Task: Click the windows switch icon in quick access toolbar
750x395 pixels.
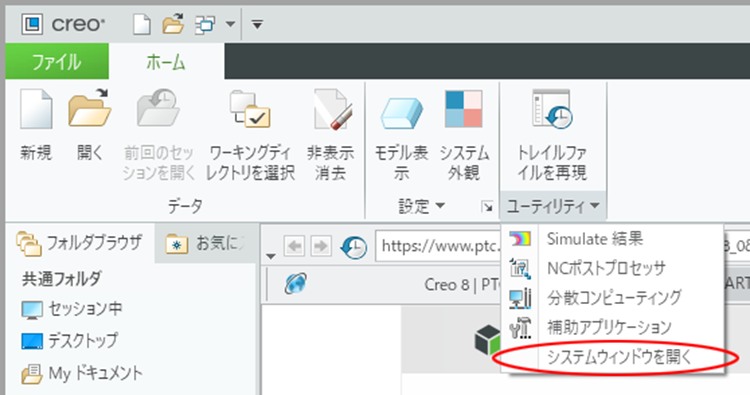Action: tap(205, 24)
